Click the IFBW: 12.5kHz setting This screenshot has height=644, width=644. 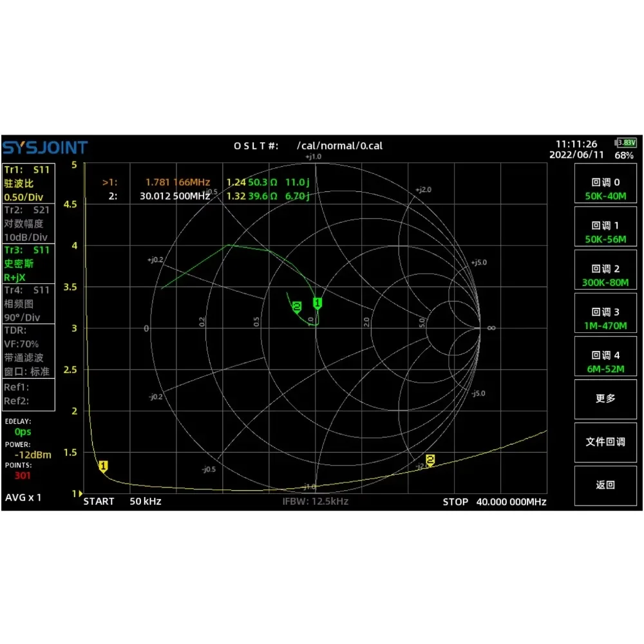point(316,502)
